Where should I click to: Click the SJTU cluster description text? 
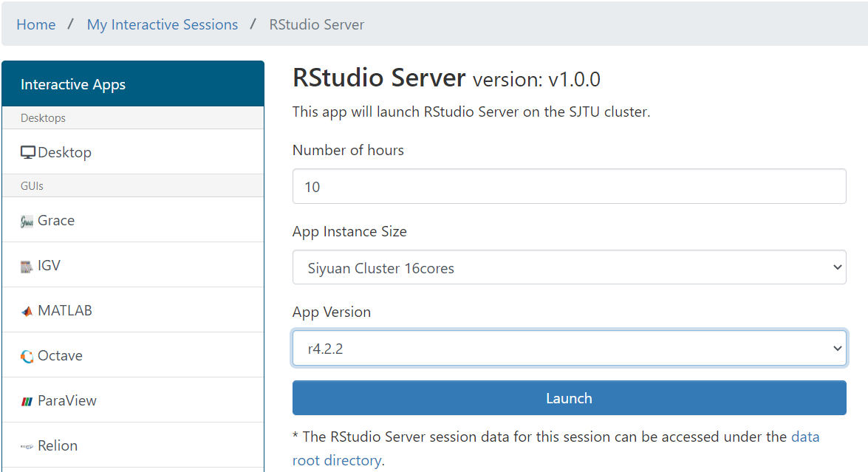point(471,112)
